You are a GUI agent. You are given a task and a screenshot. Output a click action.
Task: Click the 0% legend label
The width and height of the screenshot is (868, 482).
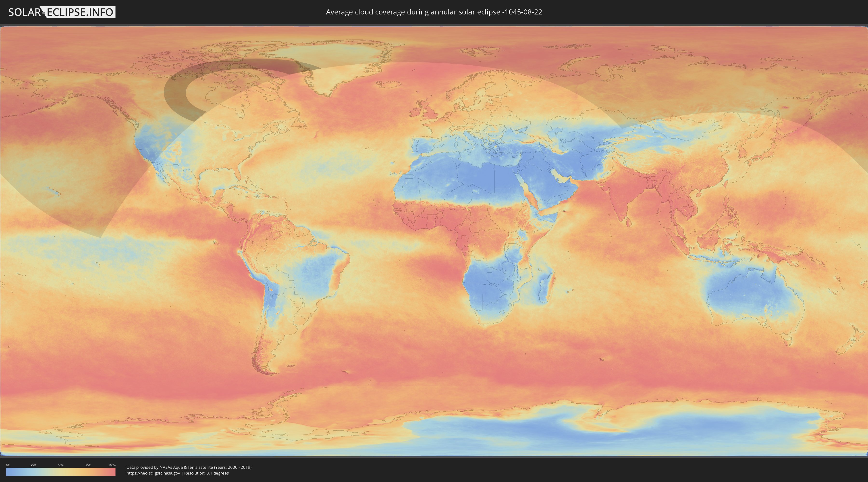pos(8,465)
